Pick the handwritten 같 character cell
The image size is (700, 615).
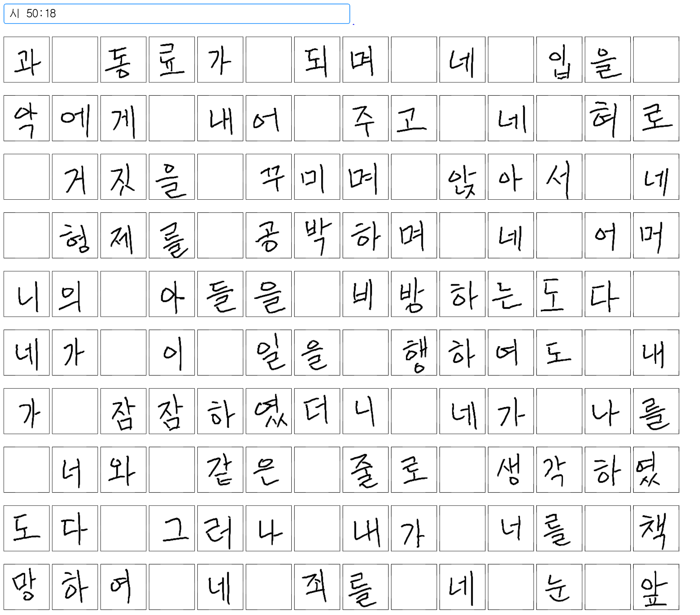click(x=220, y=469)
